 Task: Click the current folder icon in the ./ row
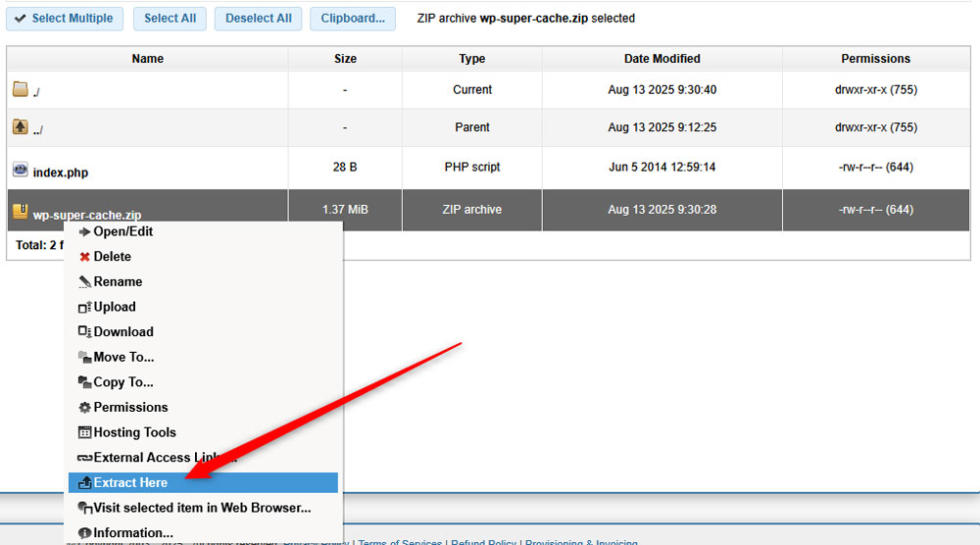pyautogui.click(x=20, y=89)
